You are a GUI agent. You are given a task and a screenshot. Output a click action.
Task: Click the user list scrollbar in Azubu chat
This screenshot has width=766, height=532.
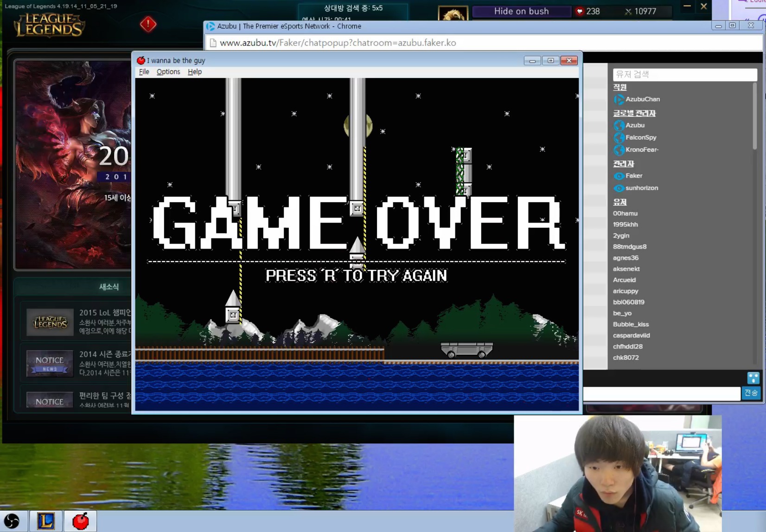click(x=755, y=116)
